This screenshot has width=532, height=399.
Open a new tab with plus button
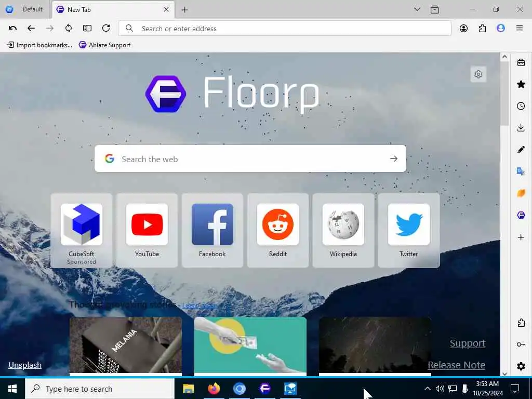pos(184,10)
